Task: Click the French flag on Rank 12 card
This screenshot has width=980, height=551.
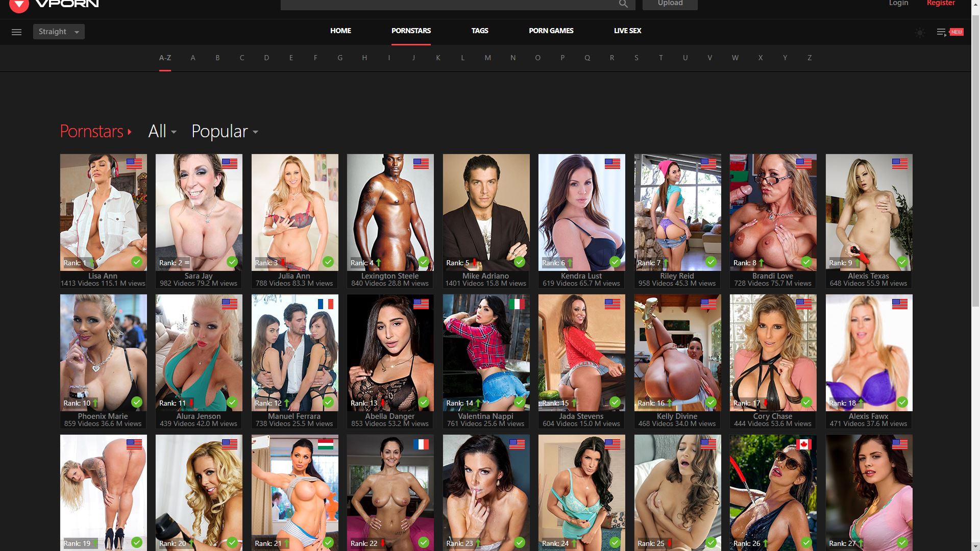Action: coord(325,304)
